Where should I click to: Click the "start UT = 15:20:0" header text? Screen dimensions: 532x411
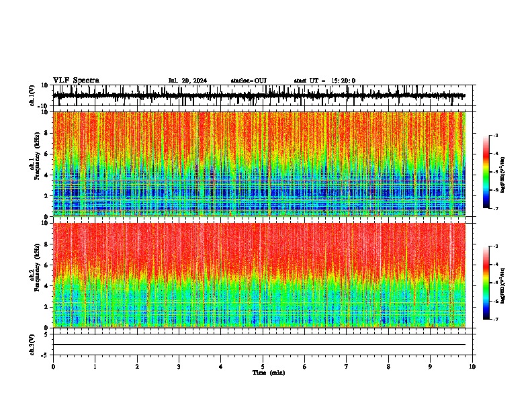324,81
